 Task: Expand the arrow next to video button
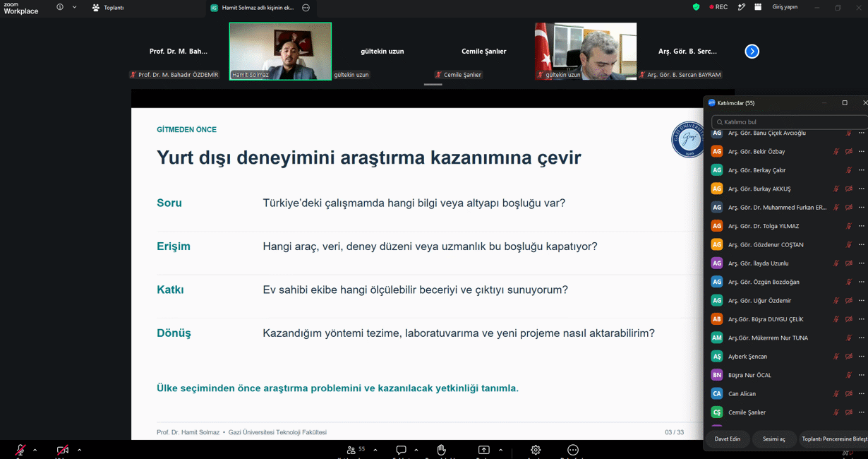(x=79, y=450)
